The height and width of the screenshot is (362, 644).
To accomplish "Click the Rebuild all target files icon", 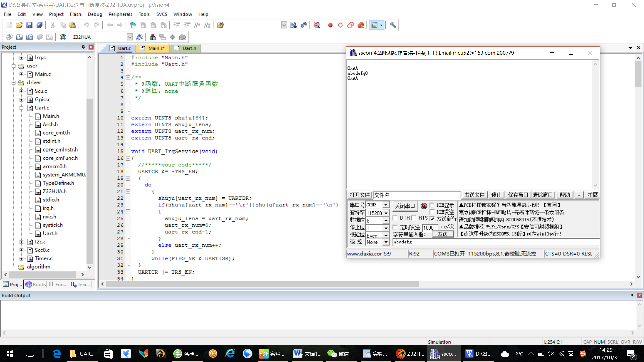I will (30, 37).
